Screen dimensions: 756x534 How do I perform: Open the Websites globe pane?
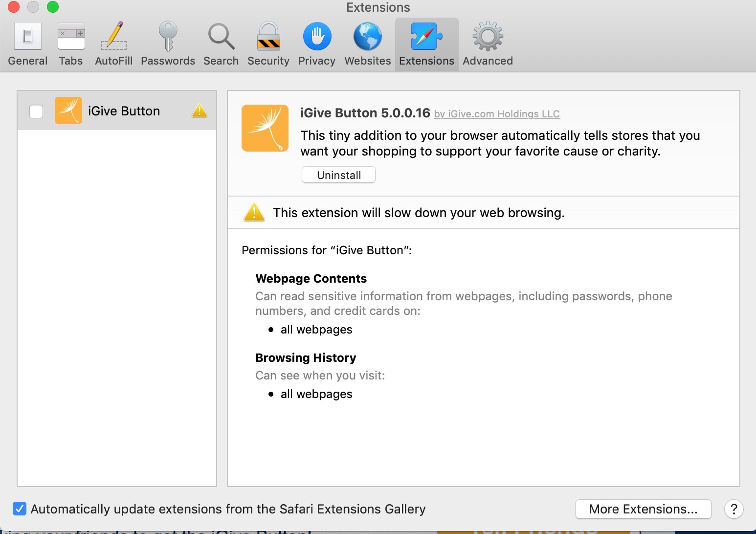coord(368,44)
